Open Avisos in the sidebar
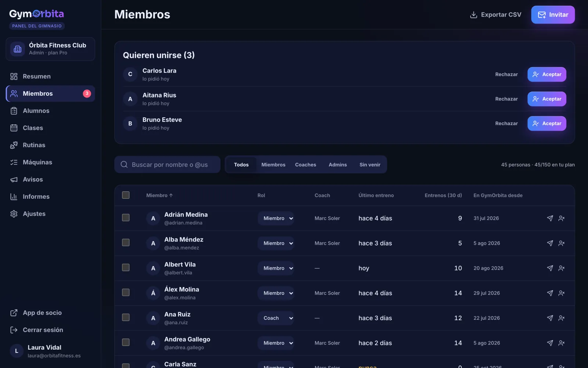 pyautogui.click(x=50, y=179)
